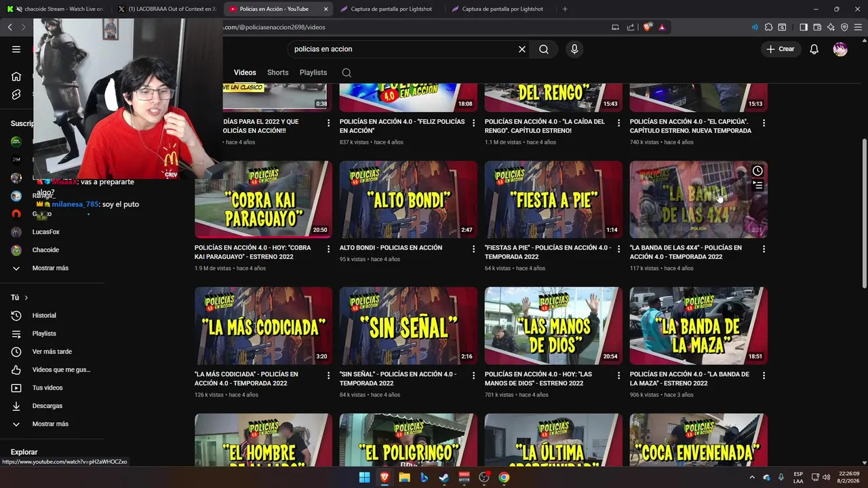Open Brave VPN shield icon
The width and height of the screenshot is (868, 488).
click(x=844, y=27)
